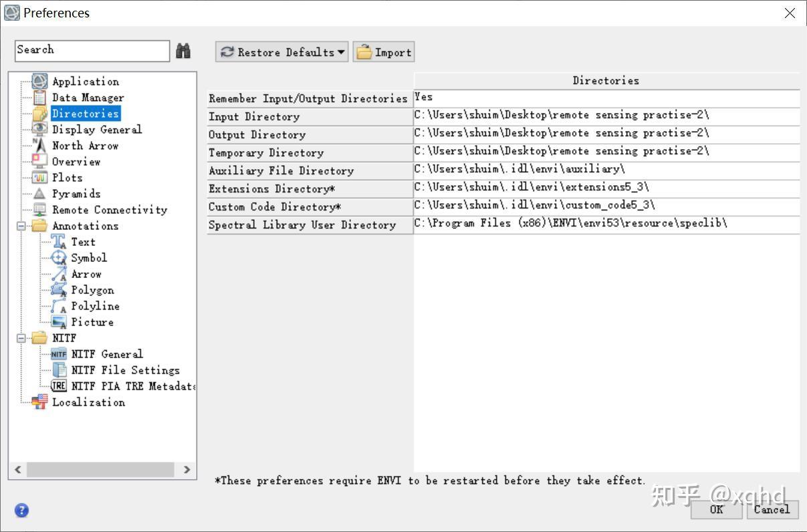This screenshot has width=807, height=532.
Task: Click the binoculars search icon
Action: pyautogui.click(x=183, y=51)
